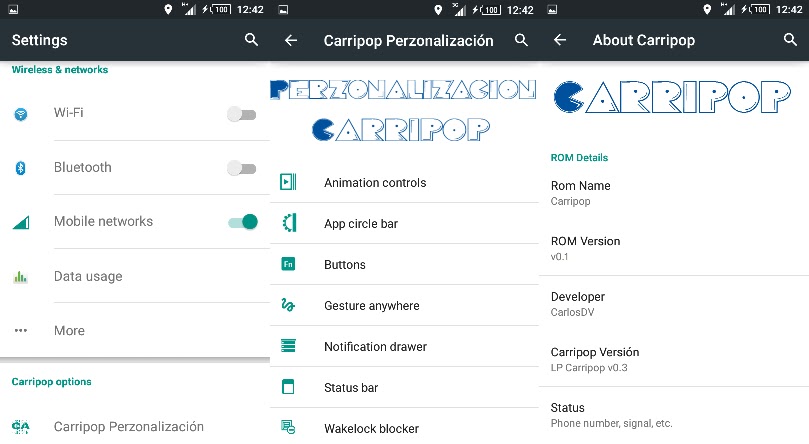Tap the Carripop Perzonalización CA icon
The height and width of the screenshot is (444, 809).
(x=21, y=426)
